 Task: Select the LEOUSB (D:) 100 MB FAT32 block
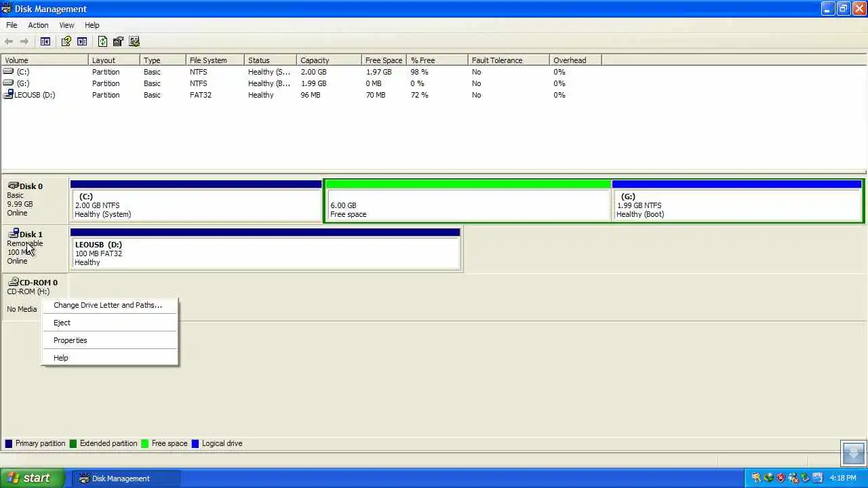coord(265,249)
